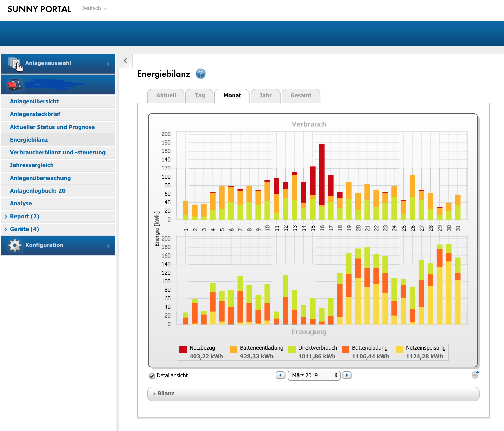
Task: Uncheck the Detailansicht checkbox
Action: click(x=152, y=376)
